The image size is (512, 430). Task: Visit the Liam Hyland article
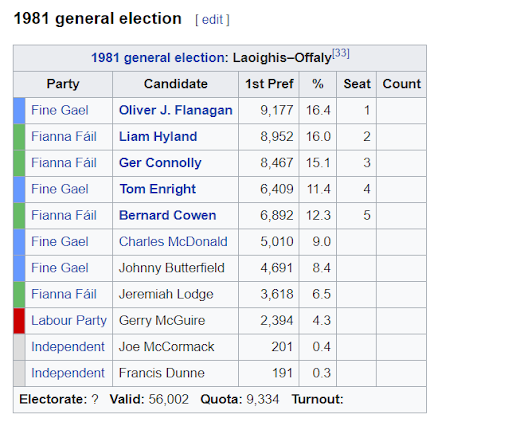pyautogui.click(x=158, y=137)
